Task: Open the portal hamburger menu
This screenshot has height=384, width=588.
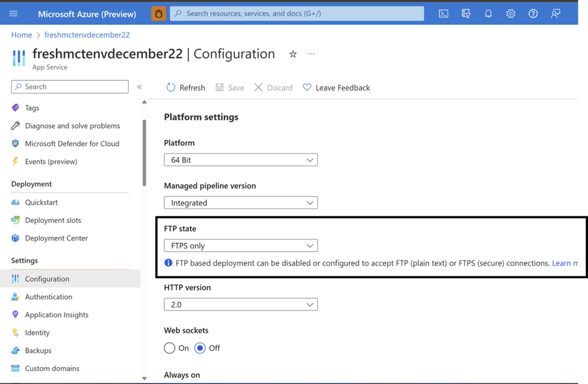Action: [x=14, y=14]
